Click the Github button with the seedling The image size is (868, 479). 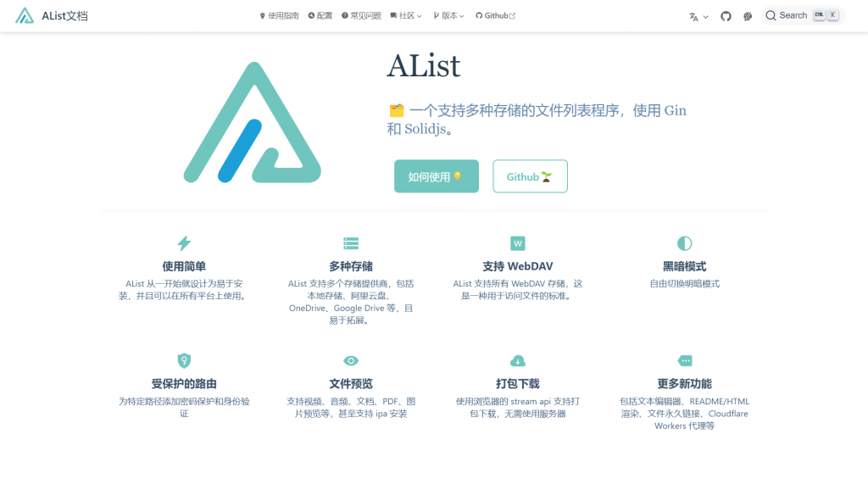(x=530, y=176)
